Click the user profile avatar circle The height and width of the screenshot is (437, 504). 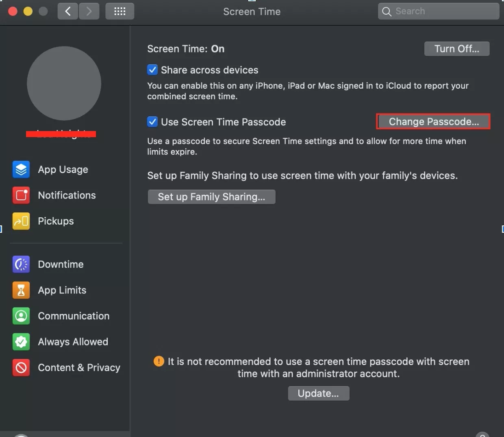coord(64,83)
